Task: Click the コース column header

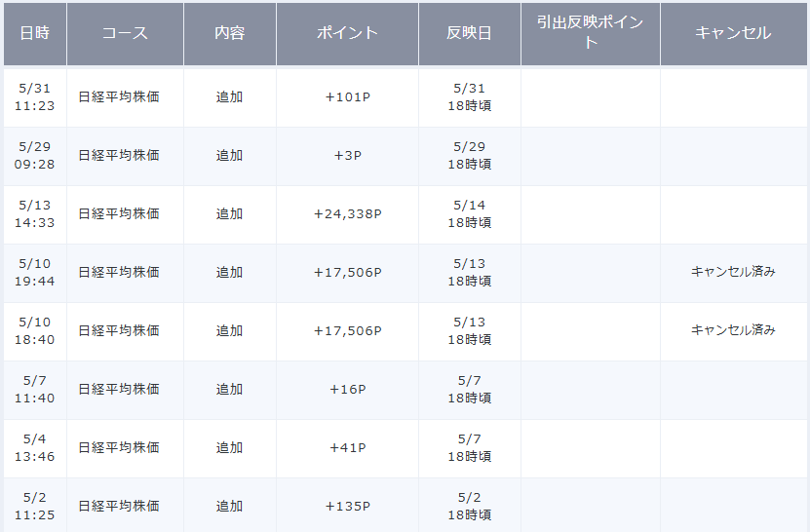Action: [x=125, y=33]
